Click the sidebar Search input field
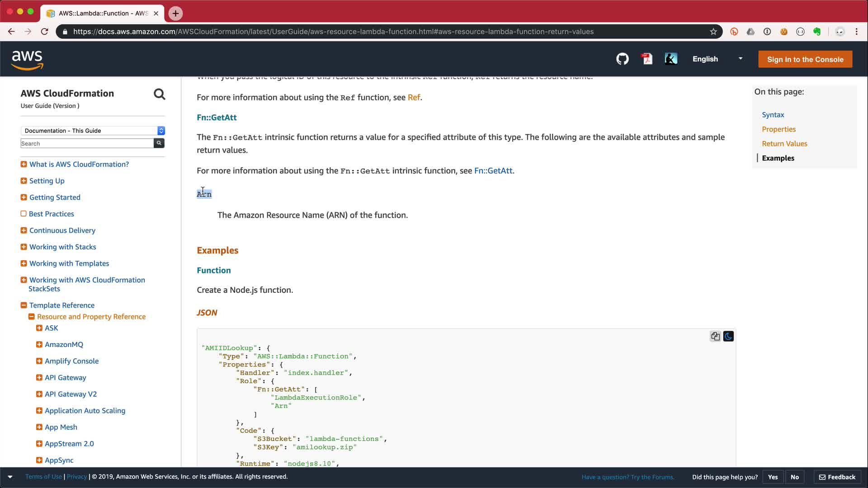This screenshot has width=868, height=488. click(x=87, y=144)
